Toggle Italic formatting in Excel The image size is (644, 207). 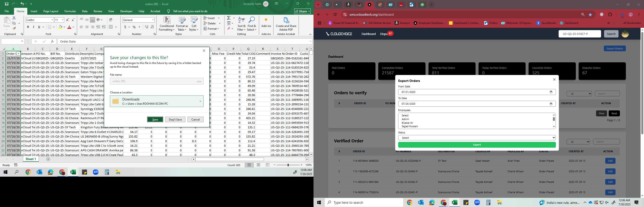coord(34,27)
